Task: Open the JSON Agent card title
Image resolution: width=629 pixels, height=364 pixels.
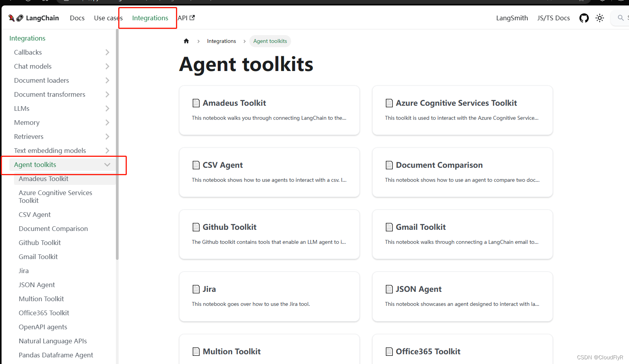Action: [419, 289]
